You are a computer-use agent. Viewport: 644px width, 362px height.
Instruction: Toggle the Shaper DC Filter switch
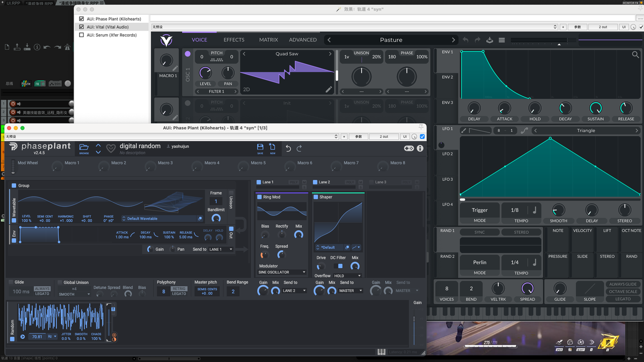click(339, 266)
